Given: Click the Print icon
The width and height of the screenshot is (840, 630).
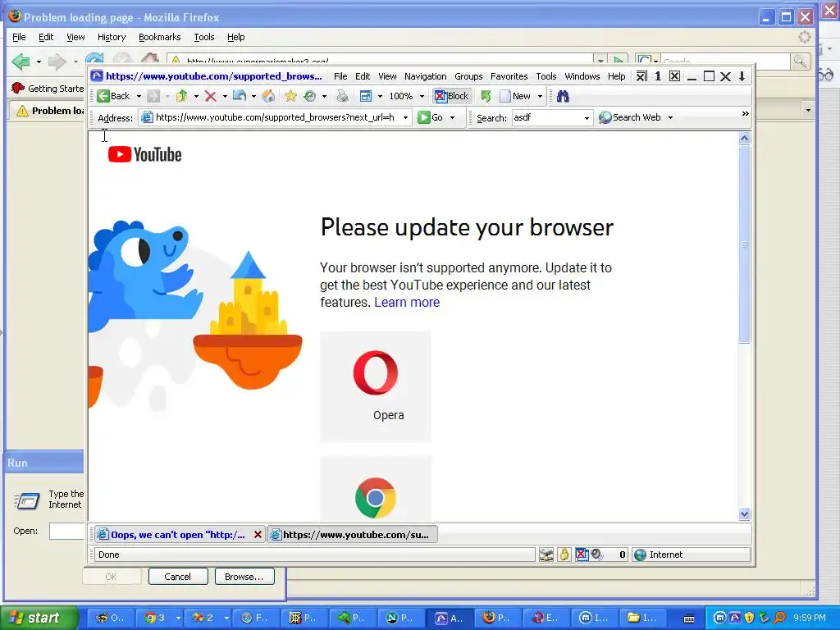Looking at the screenshot, I should (342, 96).
